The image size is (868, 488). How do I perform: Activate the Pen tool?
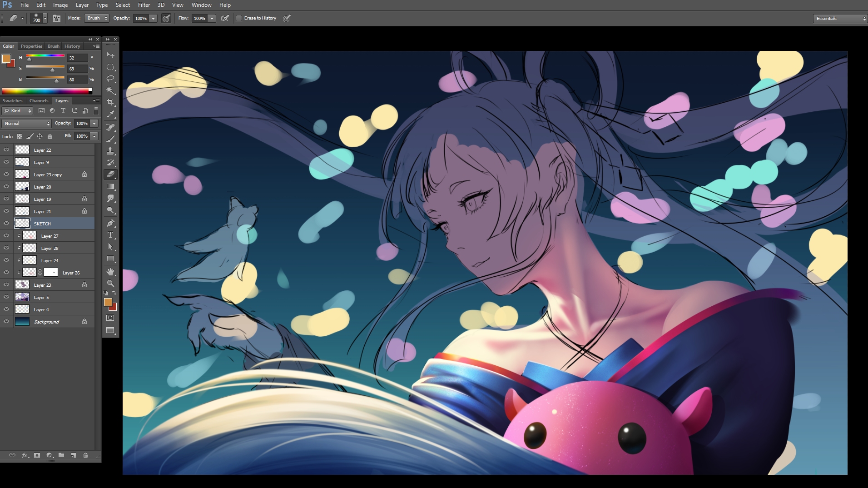(110, 223)
